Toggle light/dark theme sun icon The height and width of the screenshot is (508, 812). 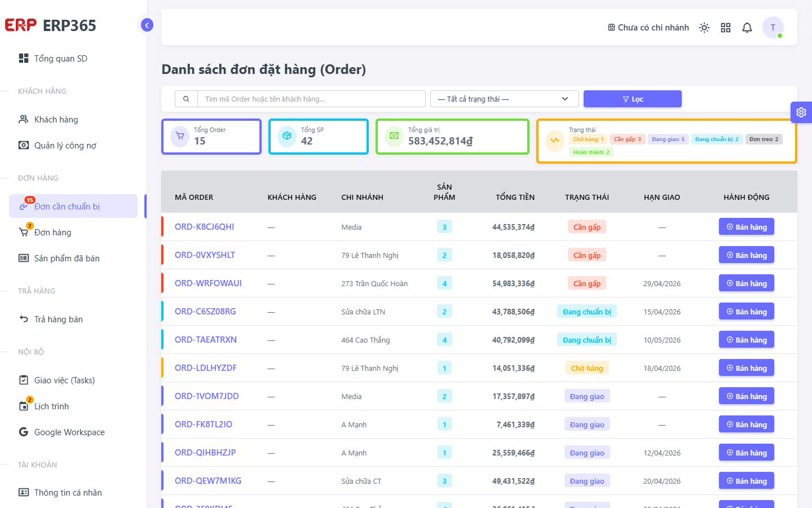[704, 28]
